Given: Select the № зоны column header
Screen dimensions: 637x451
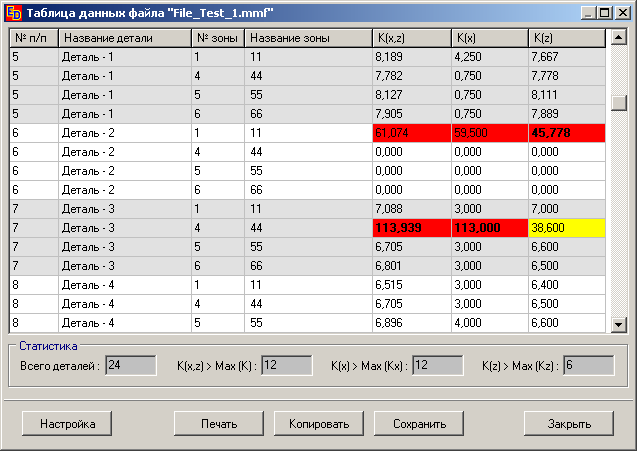Looking at the screenshot, I should 217,38.
